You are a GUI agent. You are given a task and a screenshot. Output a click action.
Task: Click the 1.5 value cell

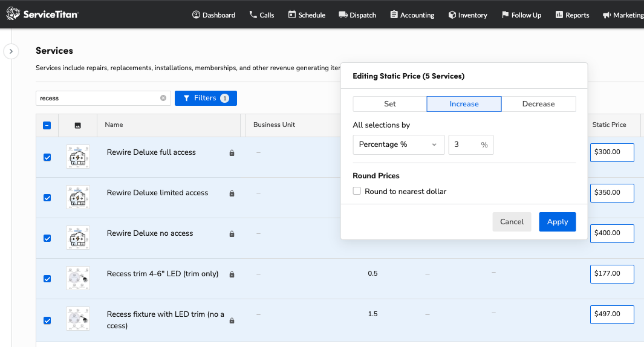tap(372, 314)
